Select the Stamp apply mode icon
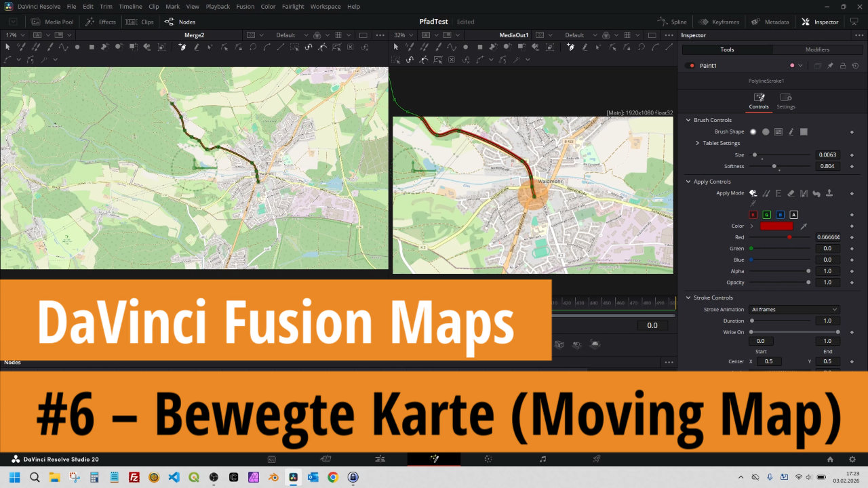Image resolution: width=868 pixels, height=488 pixels. coord(829,193)
